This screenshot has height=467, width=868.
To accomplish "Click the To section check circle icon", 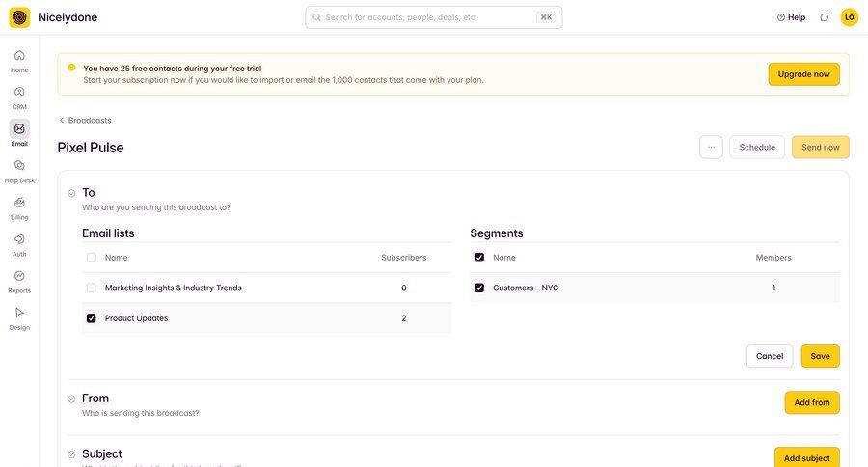I will (x=71, y=193).
